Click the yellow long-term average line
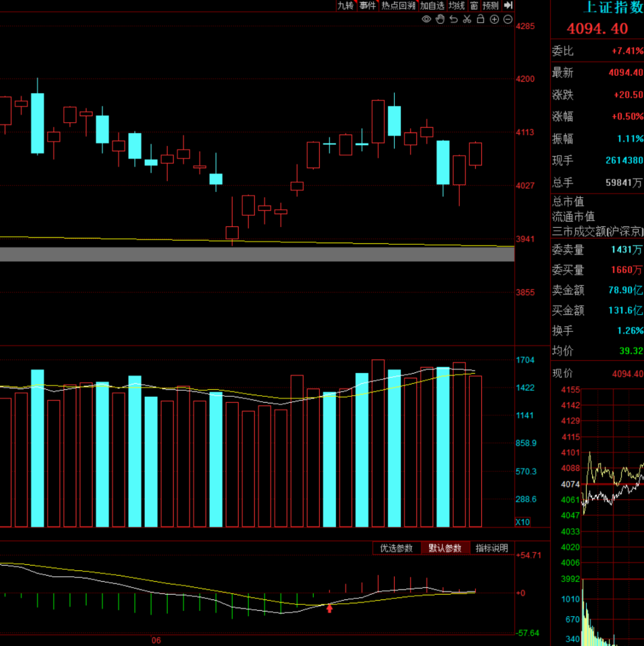The width and height of the screenshot is (644, 646). (257, 241)
